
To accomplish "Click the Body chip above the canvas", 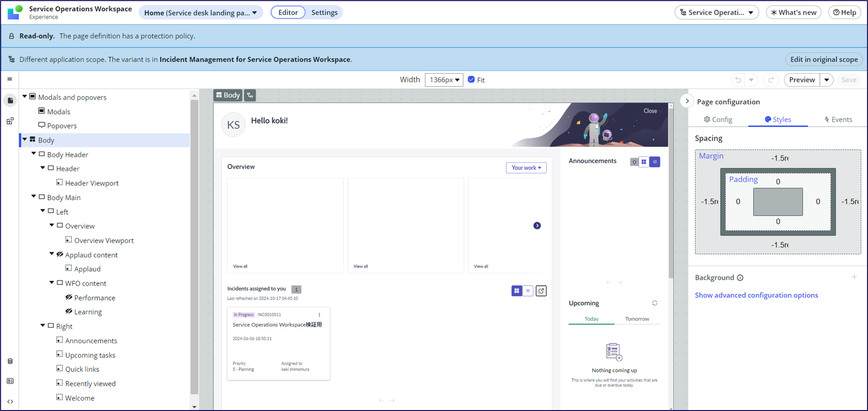I will [228, 95].
